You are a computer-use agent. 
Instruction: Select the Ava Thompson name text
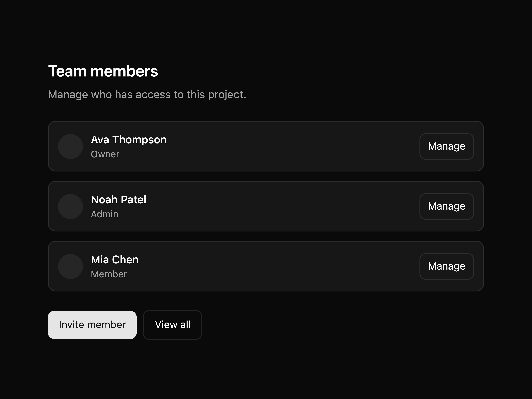[129, 140]
